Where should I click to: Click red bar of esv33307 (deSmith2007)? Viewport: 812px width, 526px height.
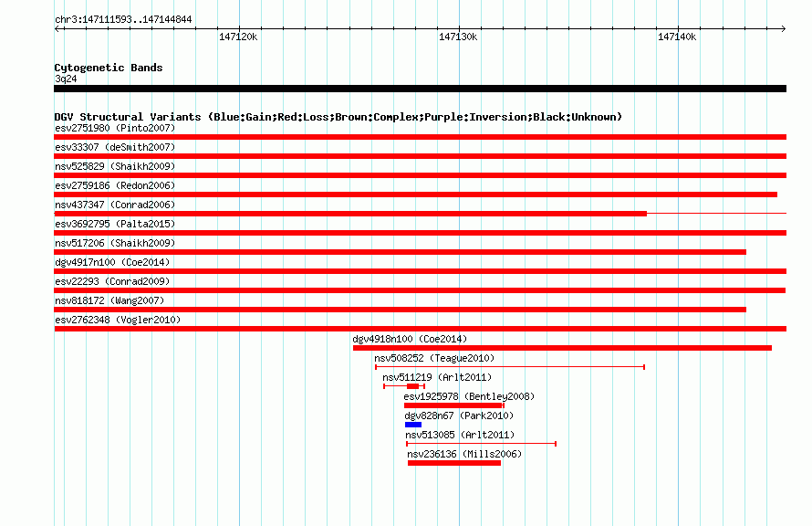[x=420, y=156]
